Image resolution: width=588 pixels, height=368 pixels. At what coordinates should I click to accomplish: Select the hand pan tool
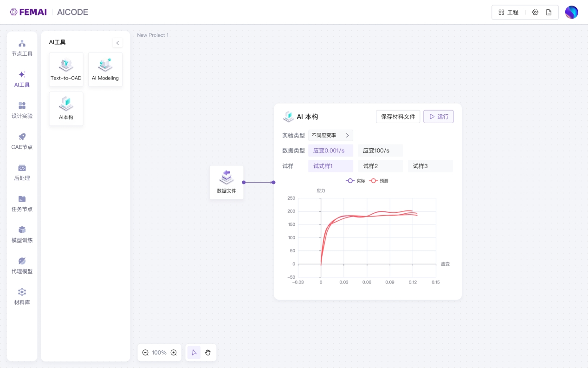(x=208, y=353)
